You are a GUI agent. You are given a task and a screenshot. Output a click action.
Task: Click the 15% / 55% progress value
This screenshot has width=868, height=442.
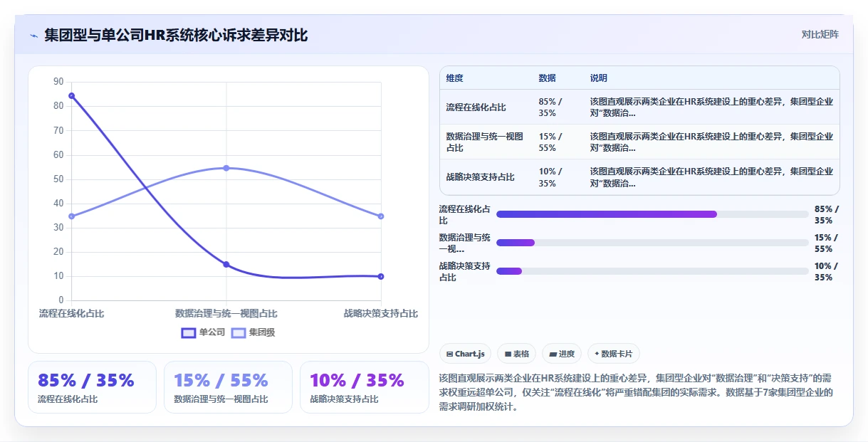tap(826, 243)
